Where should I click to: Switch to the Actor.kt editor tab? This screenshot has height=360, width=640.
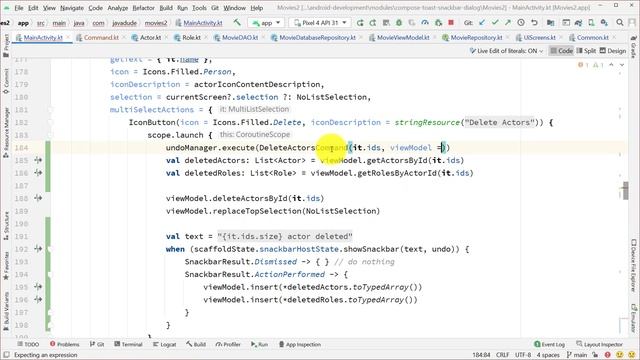(150, 38)
